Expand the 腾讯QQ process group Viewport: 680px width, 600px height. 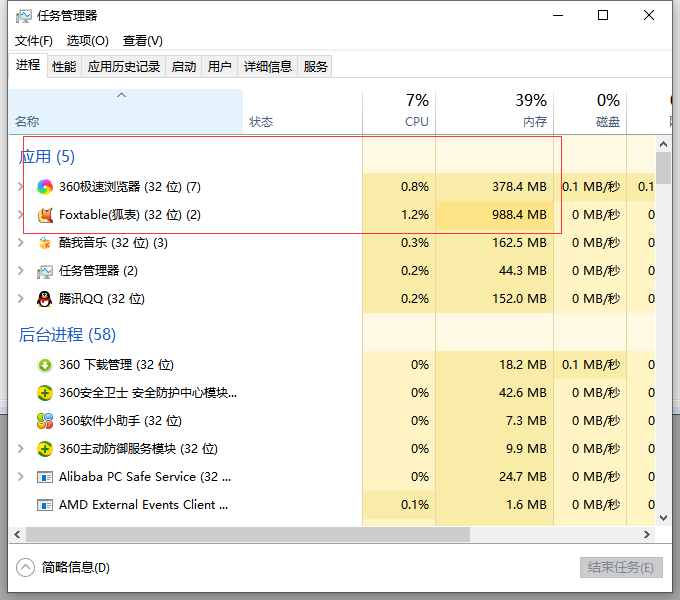[x=20, y=299]
